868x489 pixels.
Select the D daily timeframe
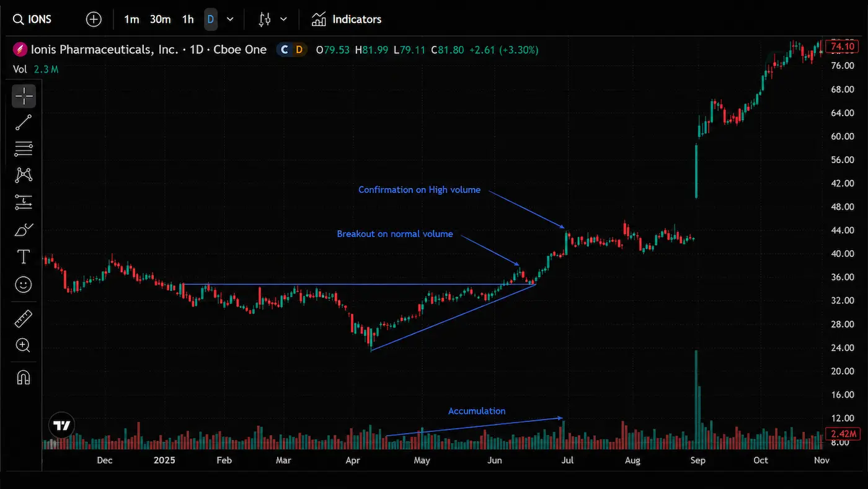[211, 19]
